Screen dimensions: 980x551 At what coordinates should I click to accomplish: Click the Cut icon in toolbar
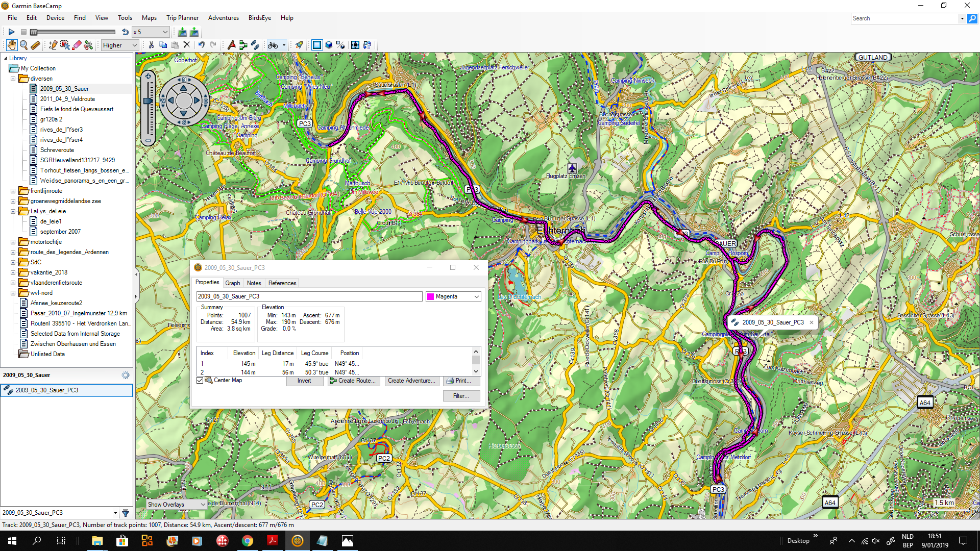coord(151,45)
